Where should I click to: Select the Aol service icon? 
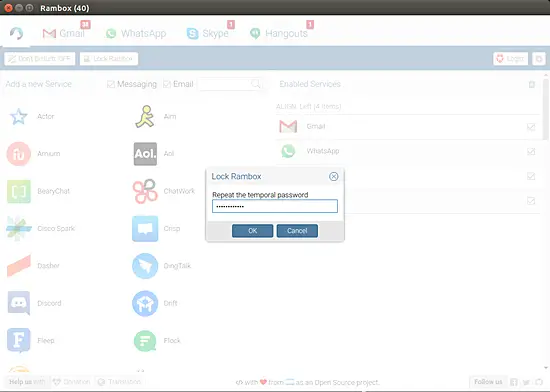tap(145, 154)
